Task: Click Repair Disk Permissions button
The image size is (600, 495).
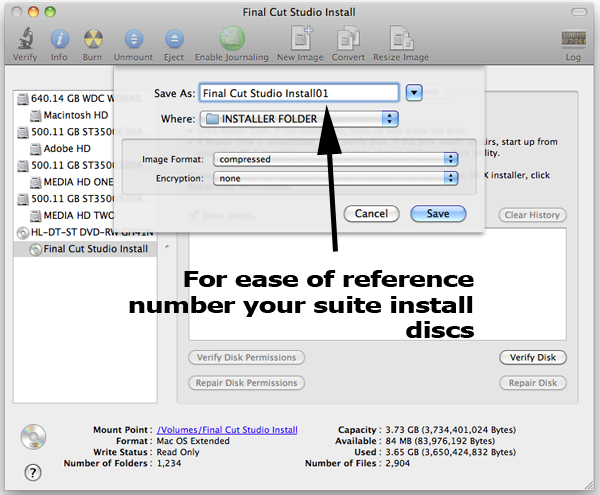Action: point(246,383)
